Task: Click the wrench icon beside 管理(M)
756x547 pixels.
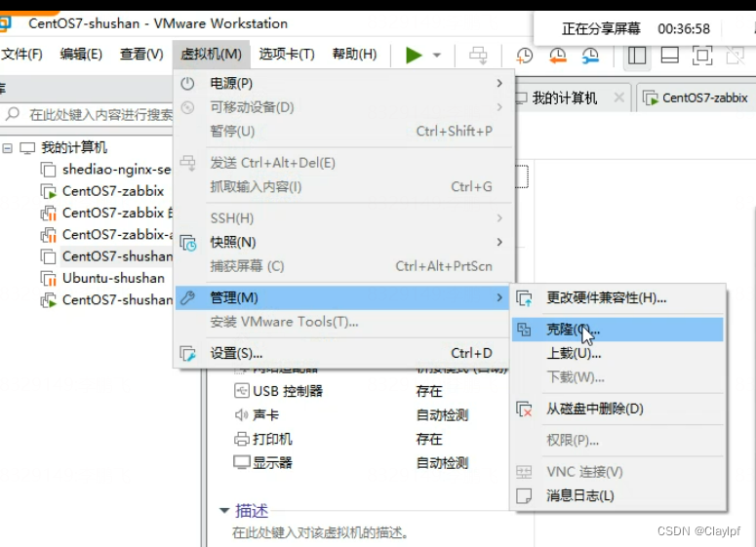Action: tap(187, 297)
